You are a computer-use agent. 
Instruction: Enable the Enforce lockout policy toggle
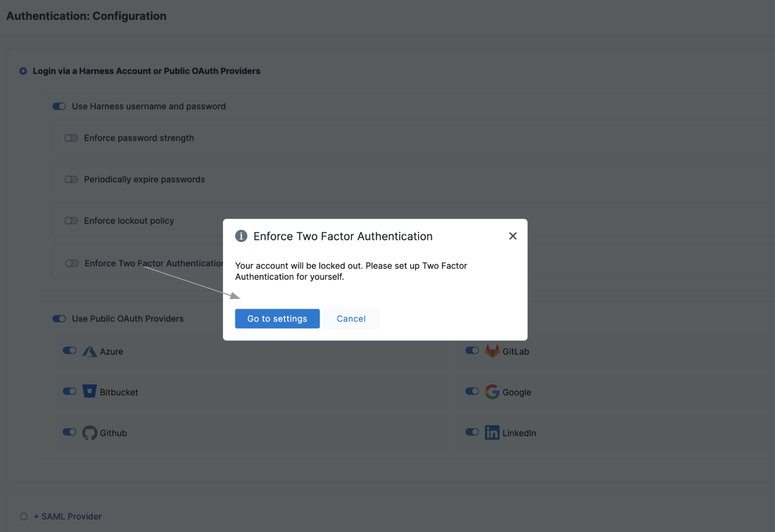pos(71,221)
